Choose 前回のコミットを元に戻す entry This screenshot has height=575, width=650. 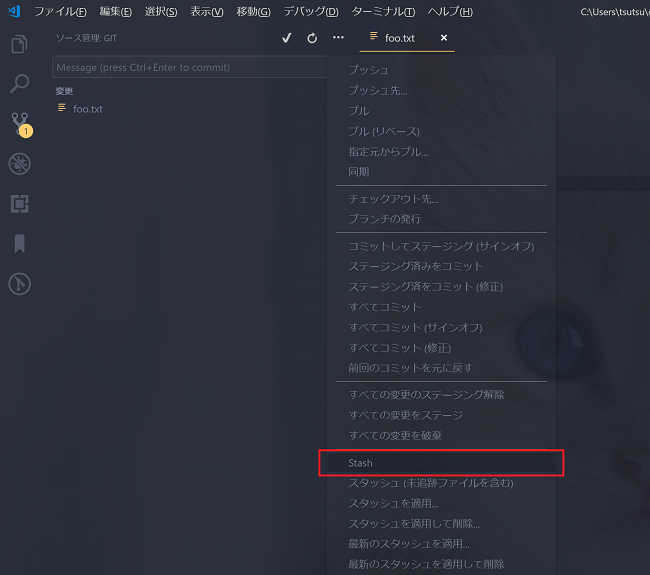441,368
